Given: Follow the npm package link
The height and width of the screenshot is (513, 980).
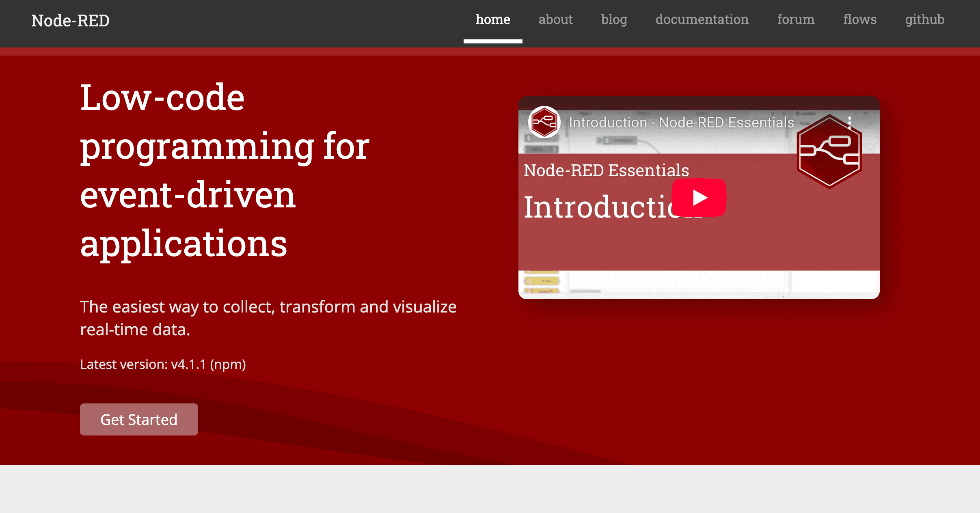Looking at the screenshot, I should pyautogui.click(x=228, y=364).
